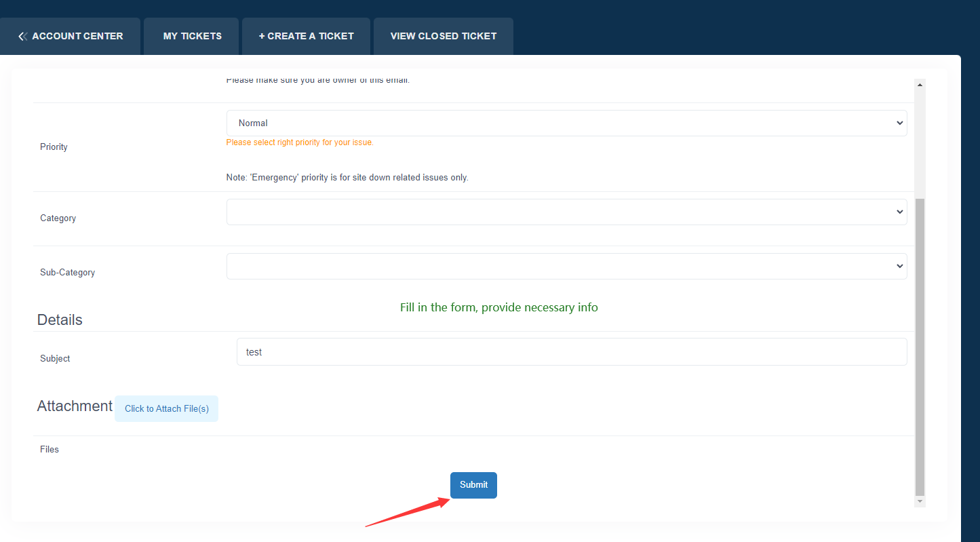Click the green 'Fill in the form' instruction text
Screen dimensions: 980x542
pyautogui.click(x=498, y=308)
